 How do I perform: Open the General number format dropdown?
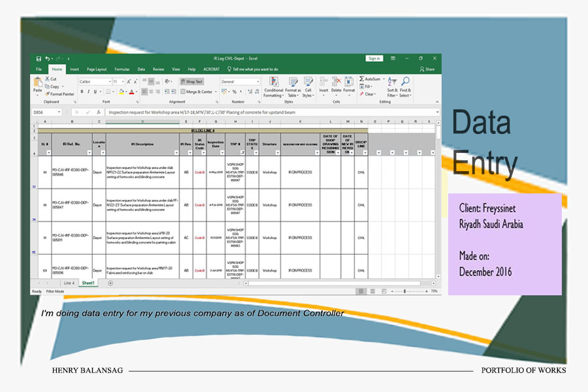[x=258, y=82]
